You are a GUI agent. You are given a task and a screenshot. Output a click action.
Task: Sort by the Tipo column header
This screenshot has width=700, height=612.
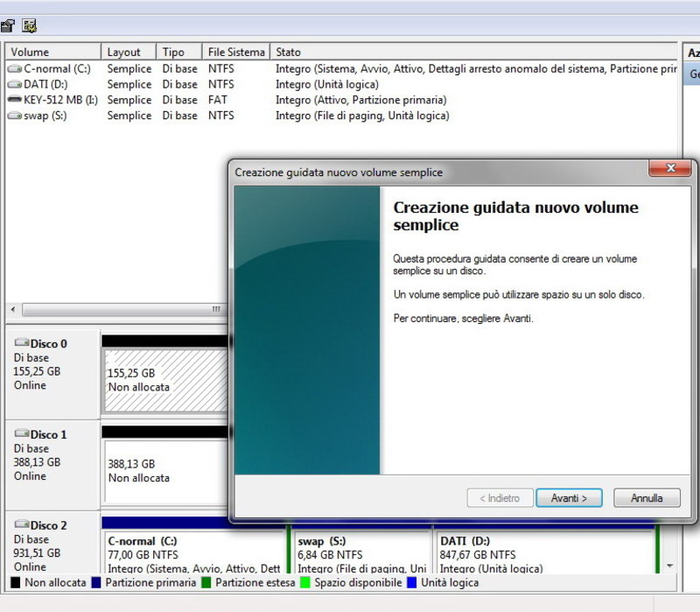point(179,52)
